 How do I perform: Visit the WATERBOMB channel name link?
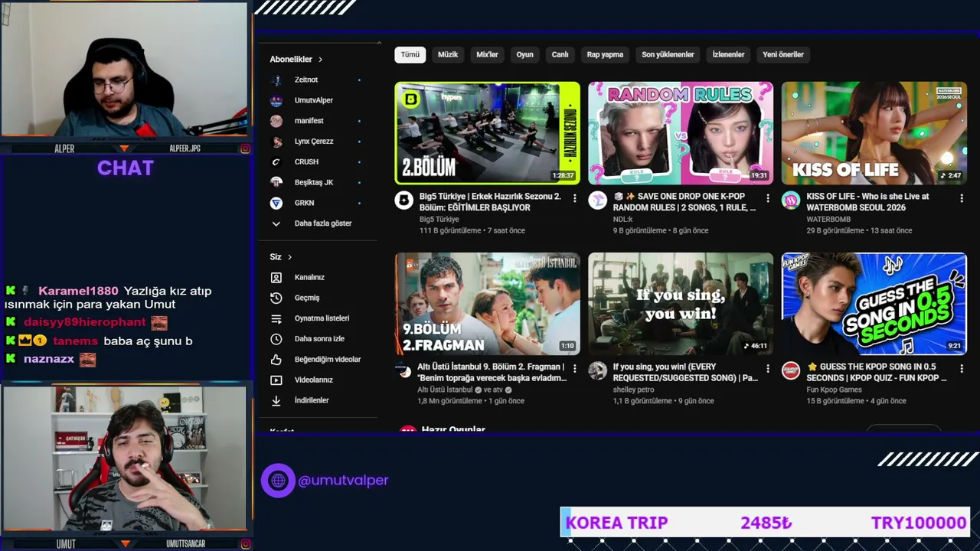828,220
